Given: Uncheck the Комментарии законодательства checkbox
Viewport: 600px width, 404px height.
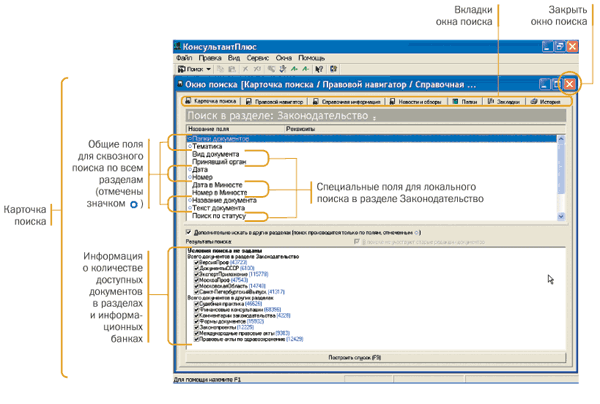Looking at the screenshot, I should point(197,315).
